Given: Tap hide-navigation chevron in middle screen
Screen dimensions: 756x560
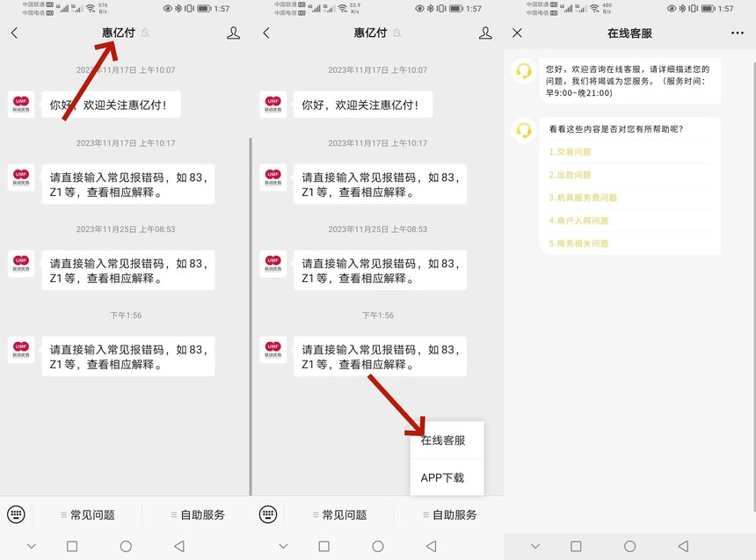Looking at the screenshot, I should 283,546.
